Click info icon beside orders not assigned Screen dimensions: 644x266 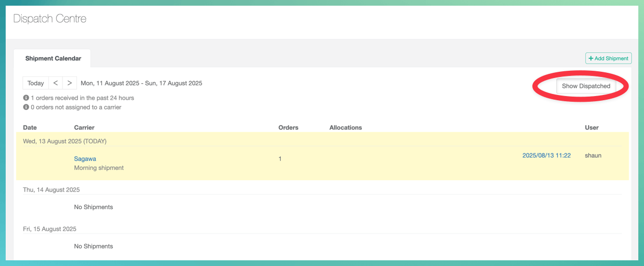26,107
